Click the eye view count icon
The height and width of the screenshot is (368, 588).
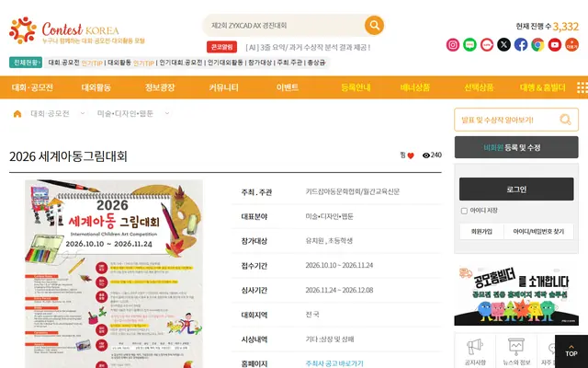pyautogui.click(x=426, y=155)
